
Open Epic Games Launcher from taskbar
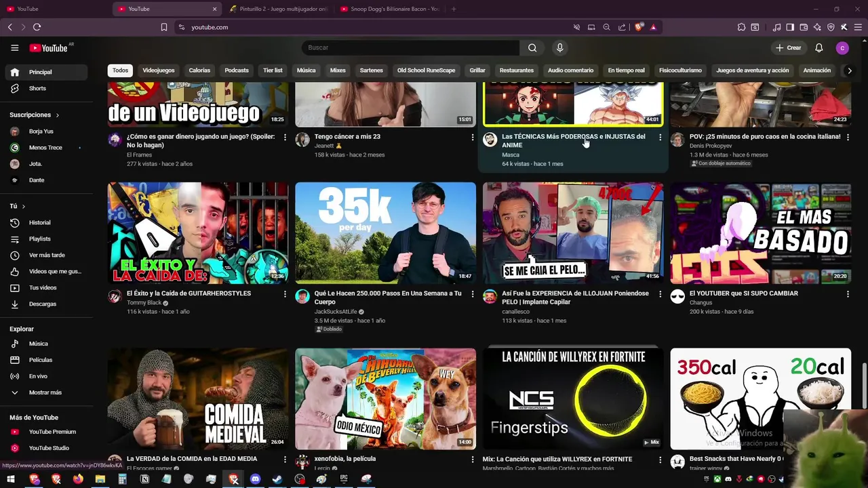coord(344,479)
